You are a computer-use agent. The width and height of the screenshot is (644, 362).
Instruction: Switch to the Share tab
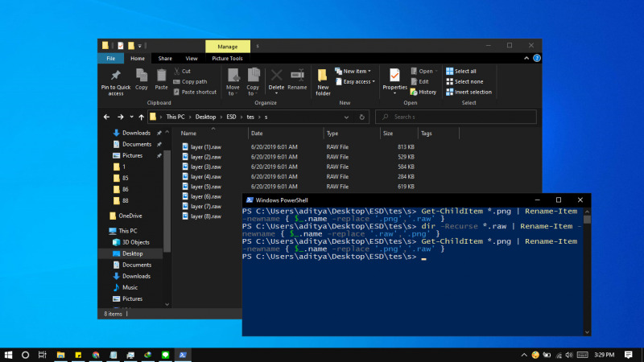pos(165,58)
